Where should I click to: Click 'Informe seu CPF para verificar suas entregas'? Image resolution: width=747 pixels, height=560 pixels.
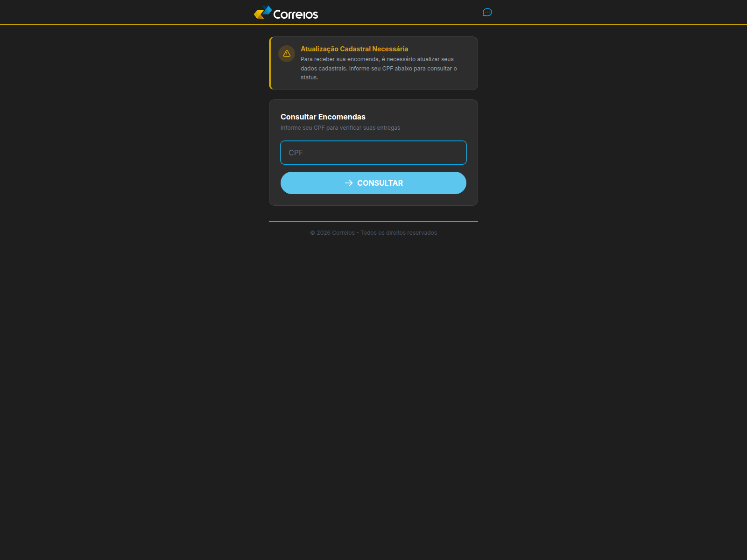(340, 128)
